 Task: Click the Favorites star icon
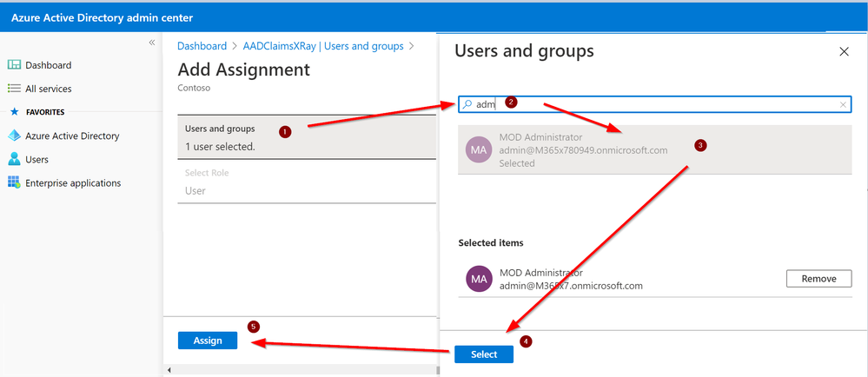point(15,112)
